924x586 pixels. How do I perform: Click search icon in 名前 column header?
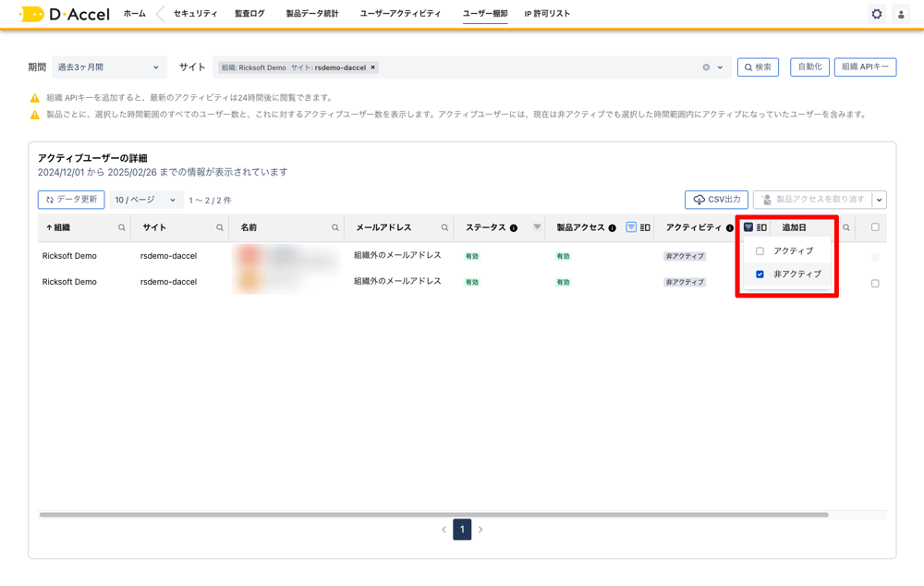pos(334,227)
